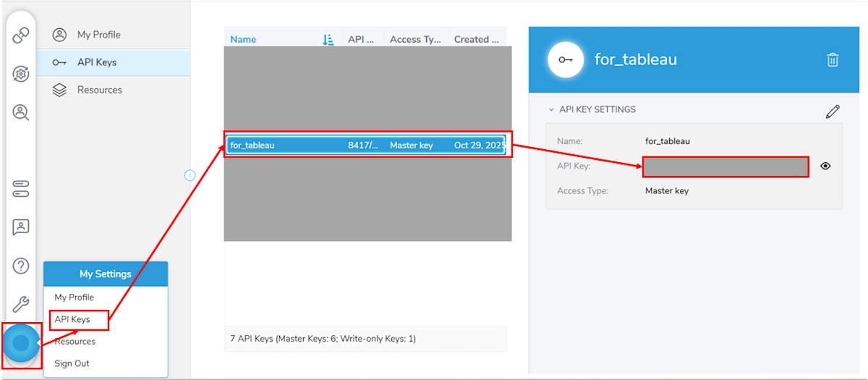This screenshot has height=380, width=868.
Task: Click the Access Ty... column header
Action: pos(415,40)
